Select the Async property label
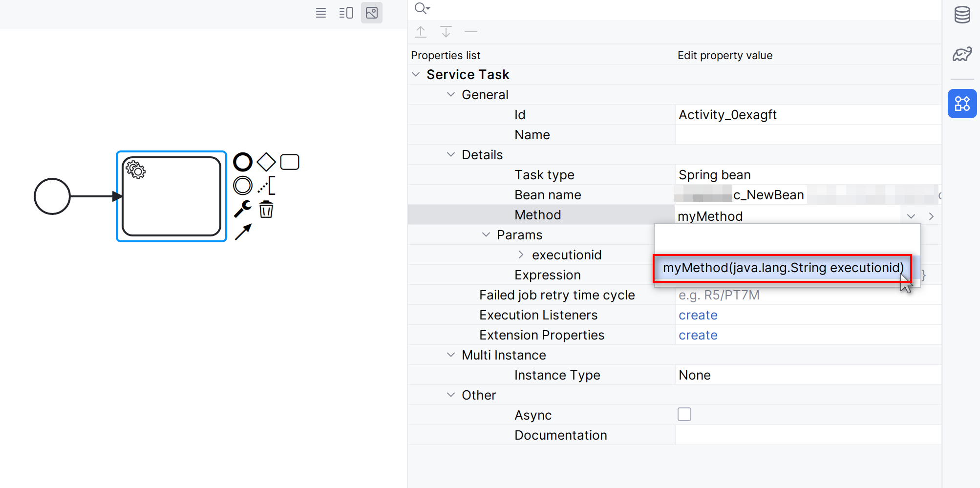Image resolution: width=980 pixels, height=488 pixels. (533, 415)
